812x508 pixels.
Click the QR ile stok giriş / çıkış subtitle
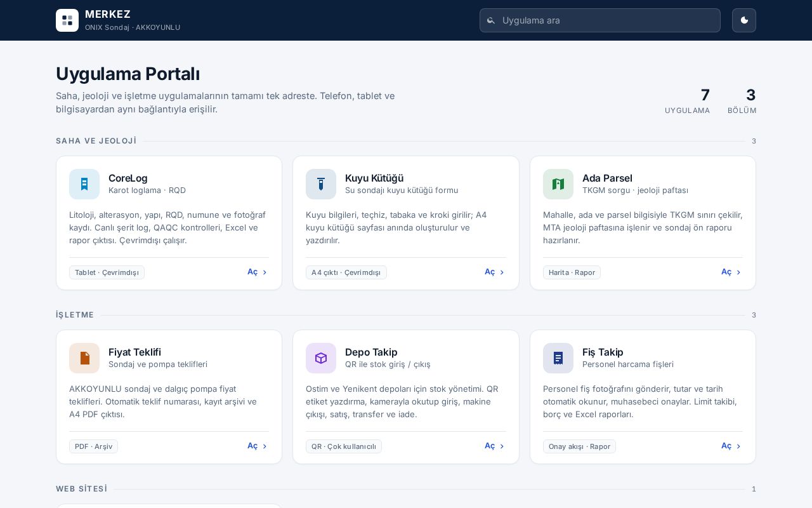pos(388,364)
